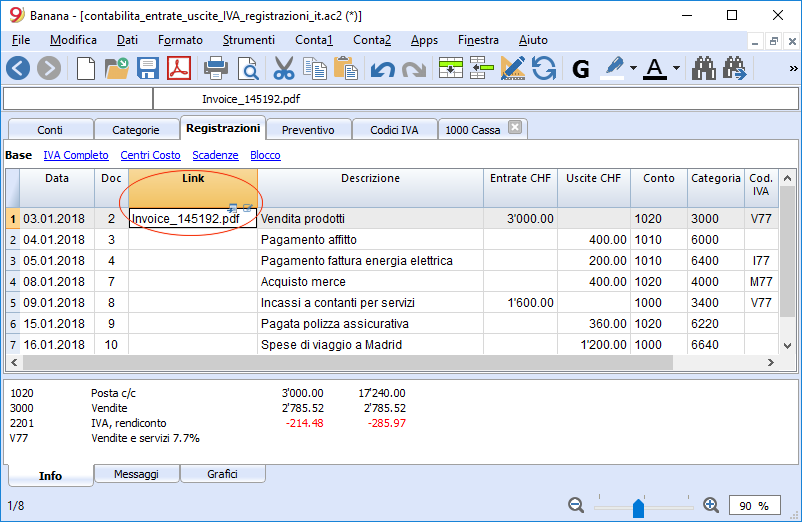Screen dimensions: 802x522
Task: Click the Invoice_145192.pdf link cell
Action: (193, 218)
